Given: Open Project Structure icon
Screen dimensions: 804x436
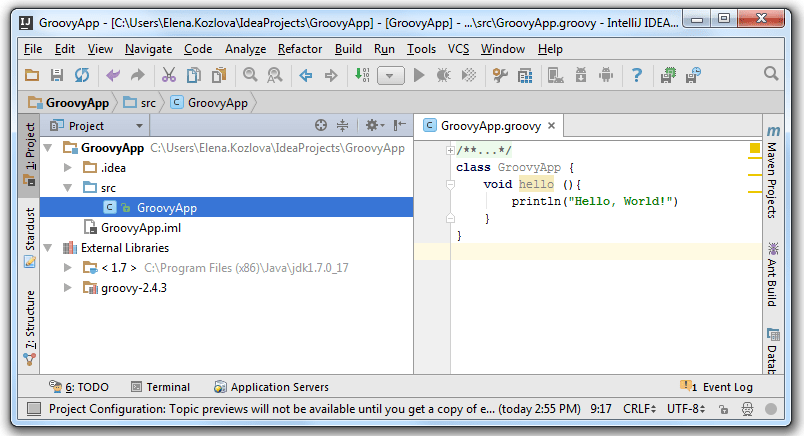Looking at the screenshot, I should coord(525,75).
